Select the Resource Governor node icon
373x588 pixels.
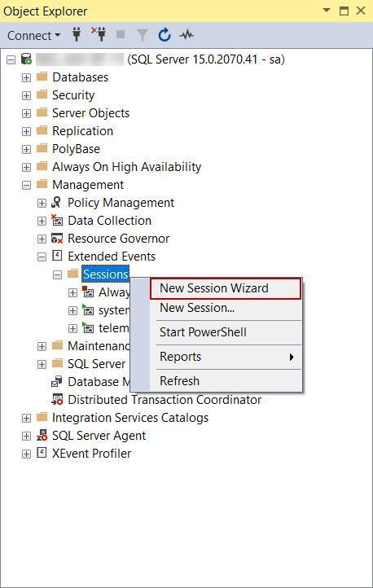point(57,239)
